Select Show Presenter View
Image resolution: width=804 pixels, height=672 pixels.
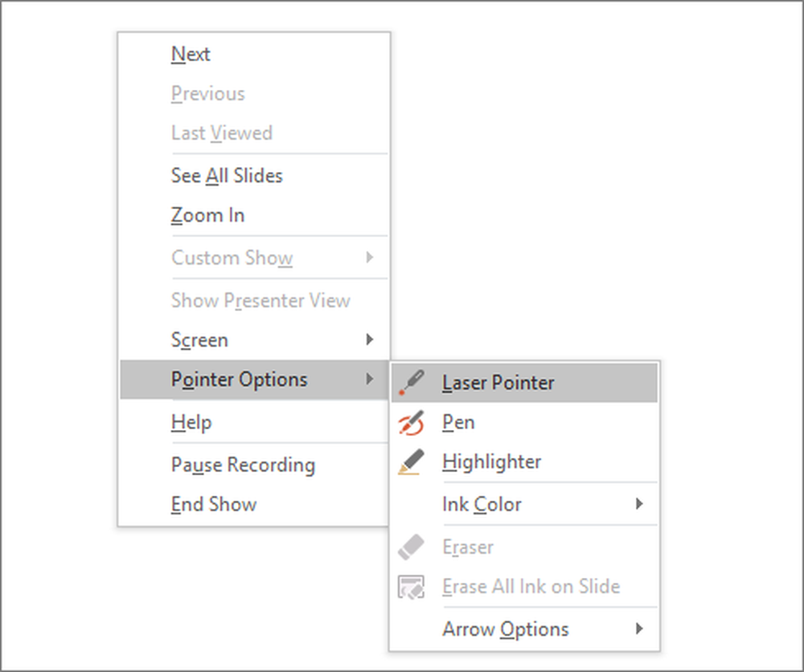pyautogui.click(x=260, y=301)
